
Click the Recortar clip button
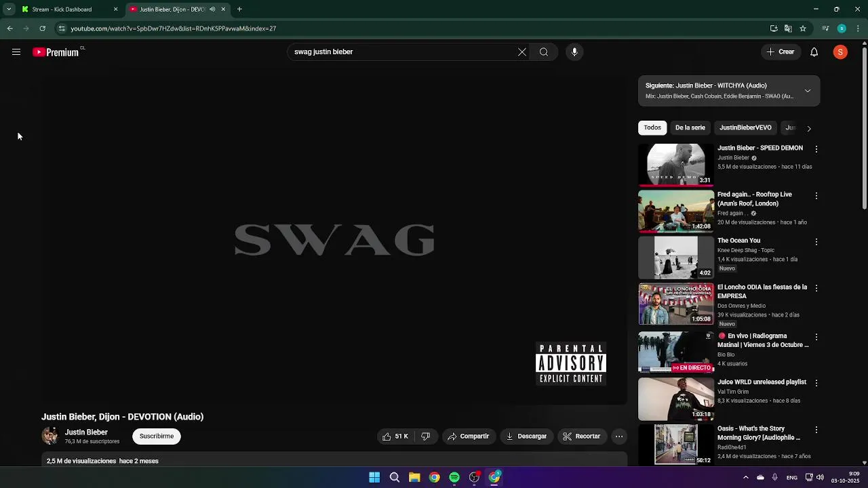(x=582, y=436)
